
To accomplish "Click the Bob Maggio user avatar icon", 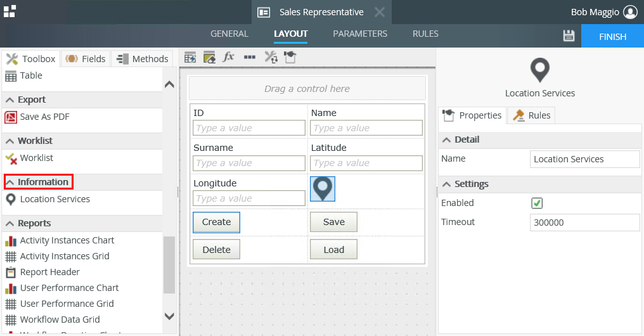I will pos(629,12).
